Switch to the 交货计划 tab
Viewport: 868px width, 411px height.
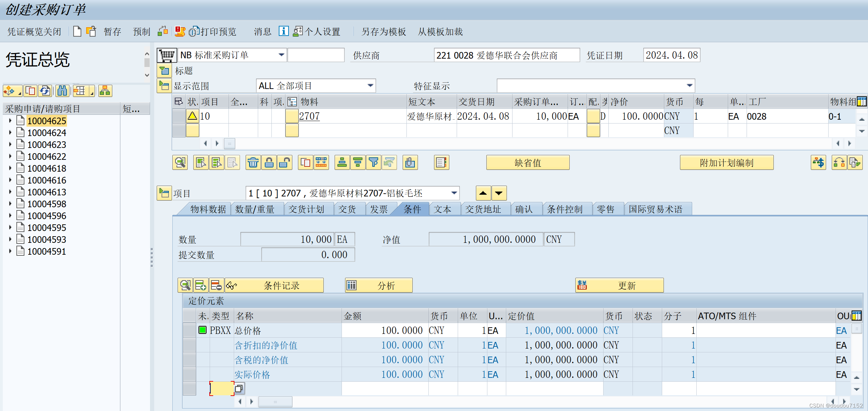click(x=306, y=209)
